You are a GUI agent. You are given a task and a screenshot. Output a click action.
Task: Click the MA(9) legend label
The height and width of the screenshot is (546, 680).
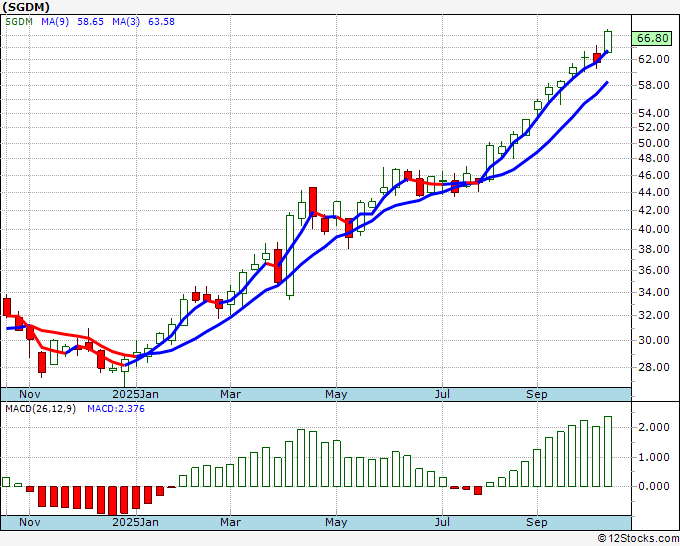tap(55, 21)
